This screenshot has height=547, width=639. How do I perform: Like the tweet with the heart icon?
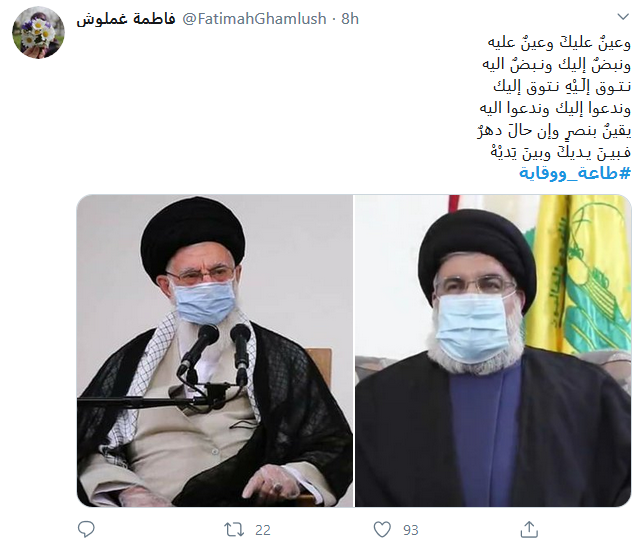382,529
